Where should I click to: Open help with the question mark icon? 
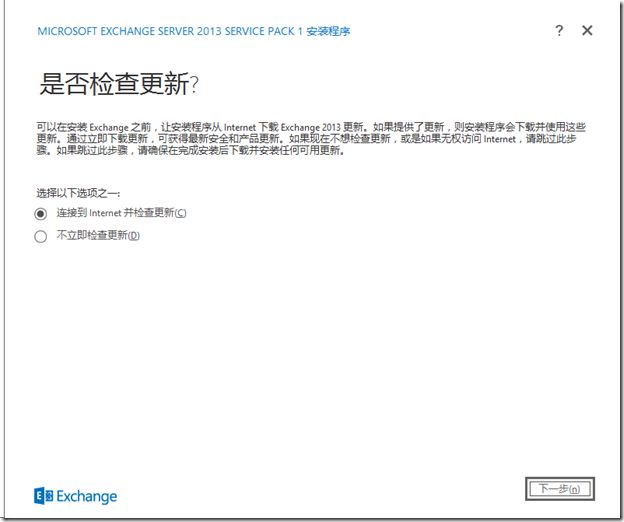559,31
